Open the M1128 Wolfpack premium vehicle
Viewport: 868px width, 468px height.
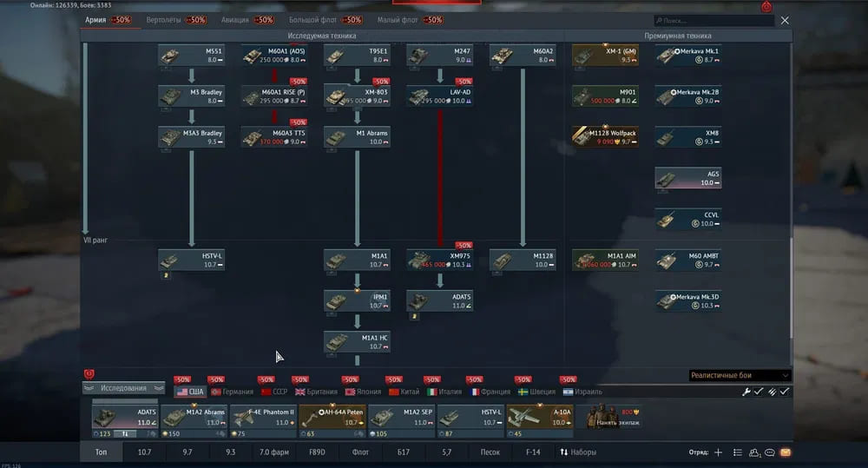(x=605, y=137)
